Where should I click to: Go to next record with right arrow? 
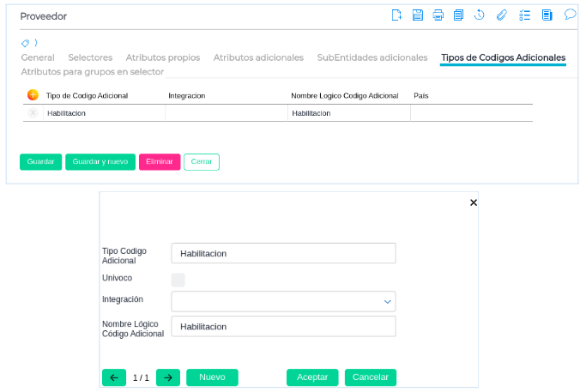tap(168, 377)
